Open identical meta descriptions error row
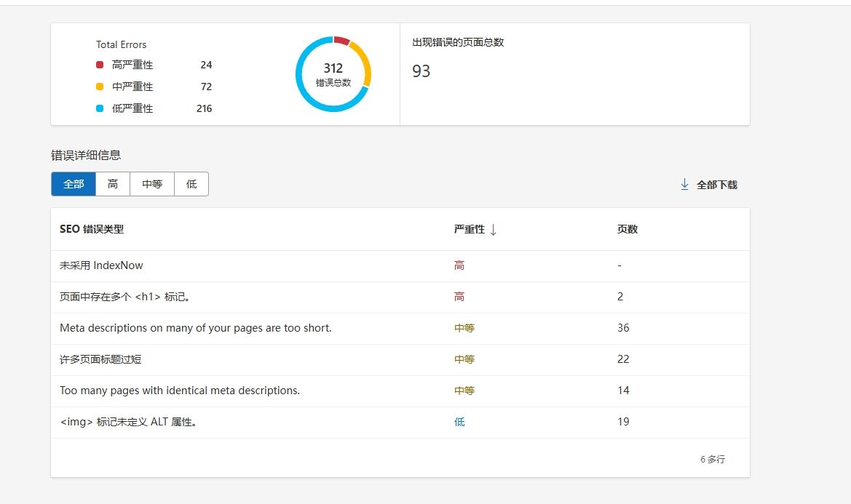851x504 pixels. [179, 391]
